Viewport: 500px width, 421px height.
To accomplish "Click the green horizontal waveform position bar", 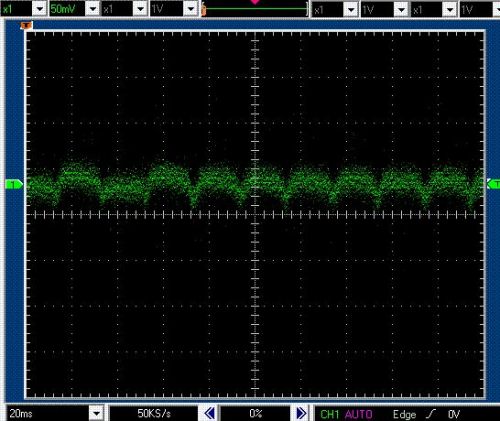I will tap(256, 9).
